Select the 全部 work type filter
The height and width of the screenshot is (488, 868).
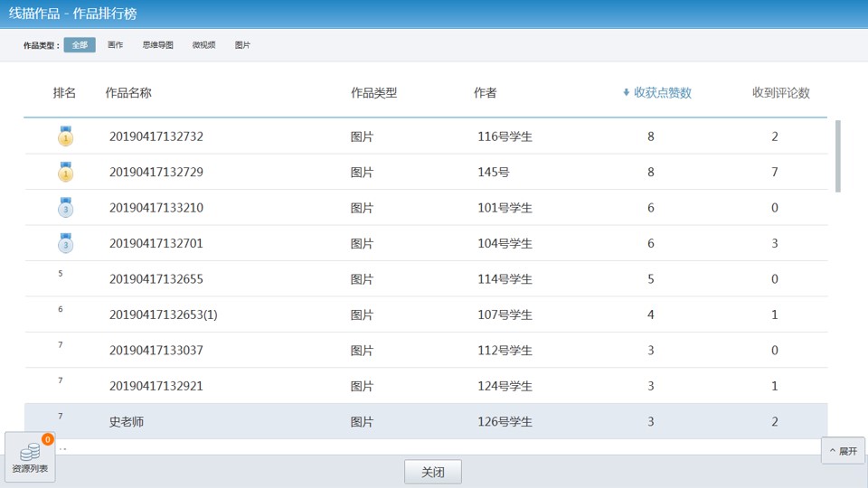(x=80, y=45)
